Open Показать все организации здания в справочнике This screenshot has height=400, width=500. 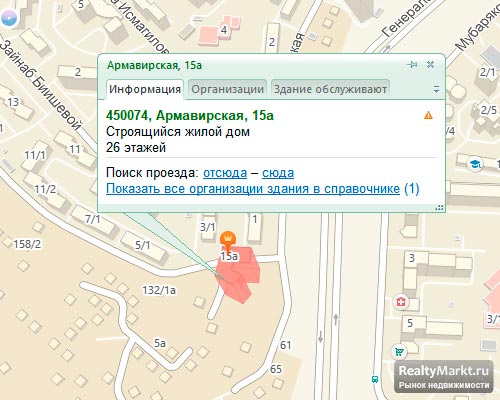click(x=253, y=189)
